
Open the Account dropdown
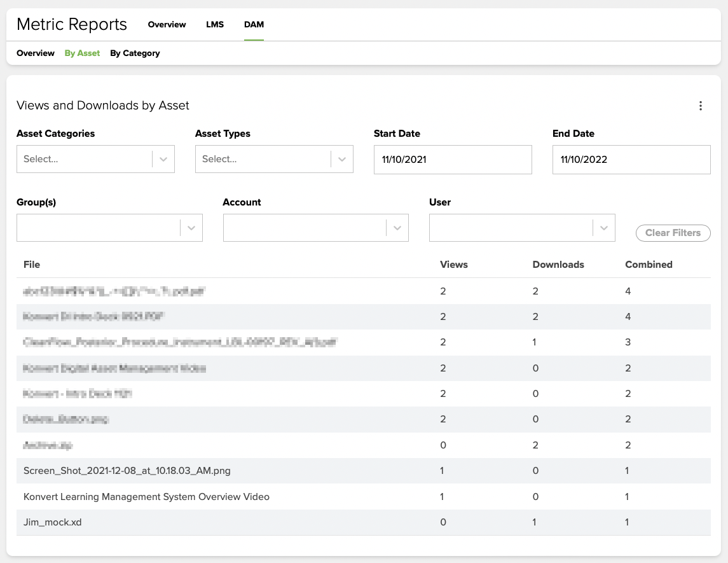(315, 228)
